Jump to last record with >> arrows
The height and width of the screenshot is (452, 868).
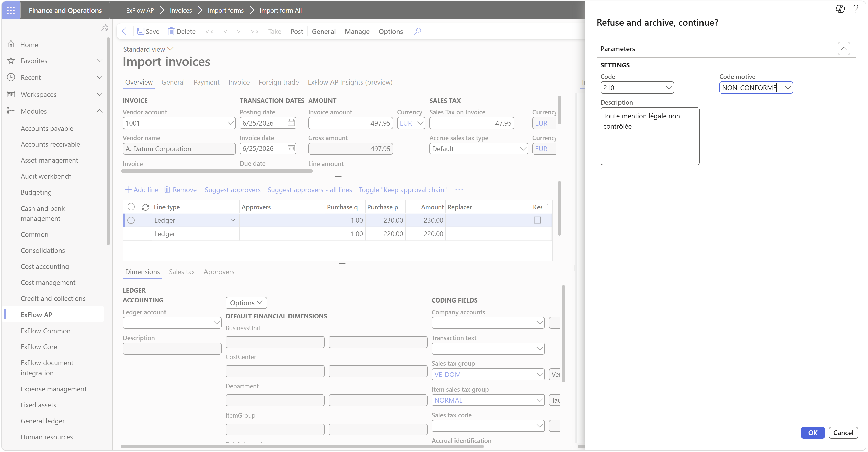254,32
